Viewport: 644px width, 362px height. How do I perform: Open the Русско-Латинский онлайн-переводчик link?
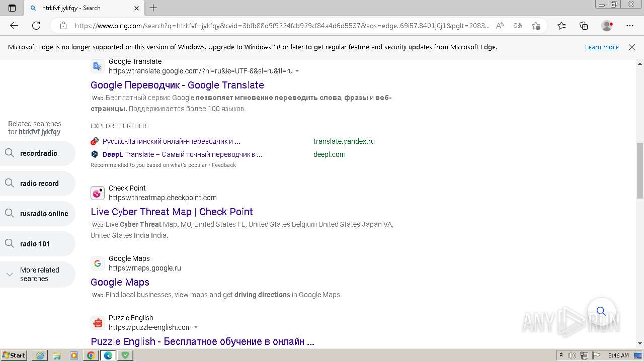coord(172,141)
